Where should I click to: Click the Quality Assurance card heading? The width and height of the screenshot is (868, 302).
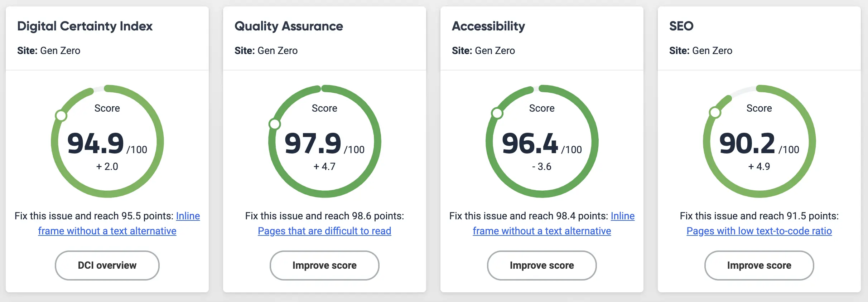point(289,26)
